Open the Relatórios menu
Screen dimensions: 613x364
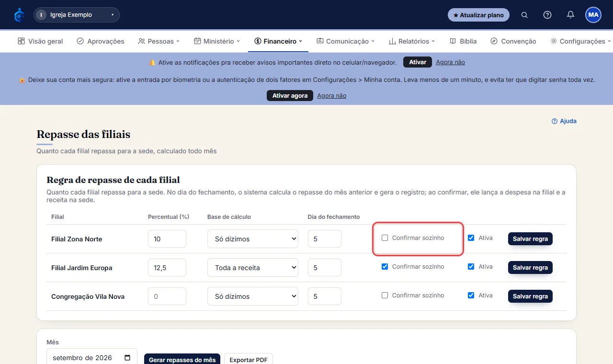click(412, 41)
